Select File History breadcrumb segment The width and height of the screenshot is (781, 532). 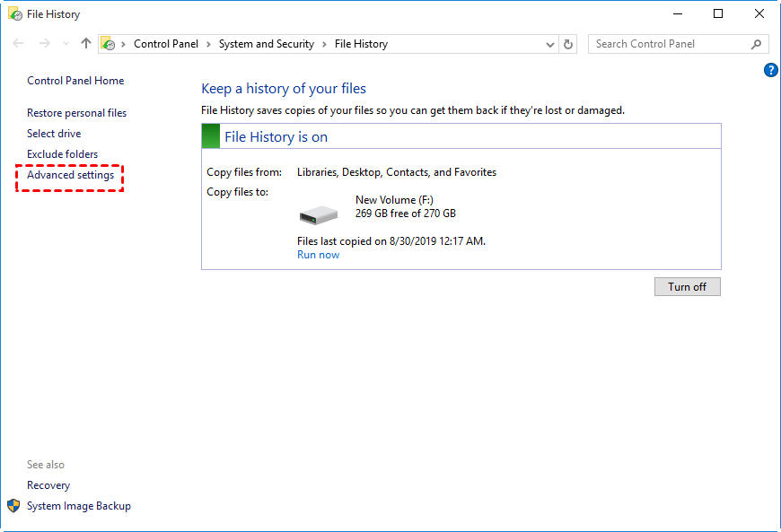tap(361, 44)
